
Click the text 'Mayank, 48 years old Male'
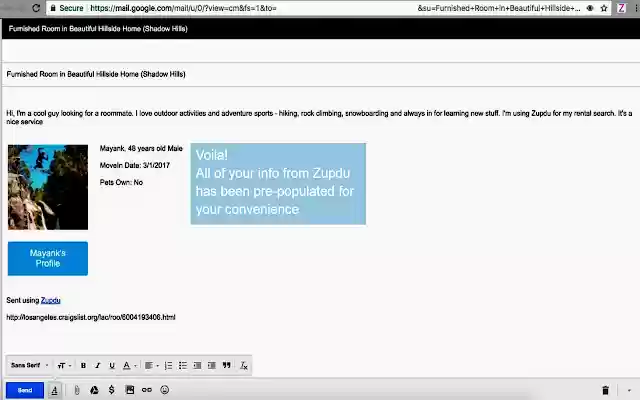tap(141, 149)
